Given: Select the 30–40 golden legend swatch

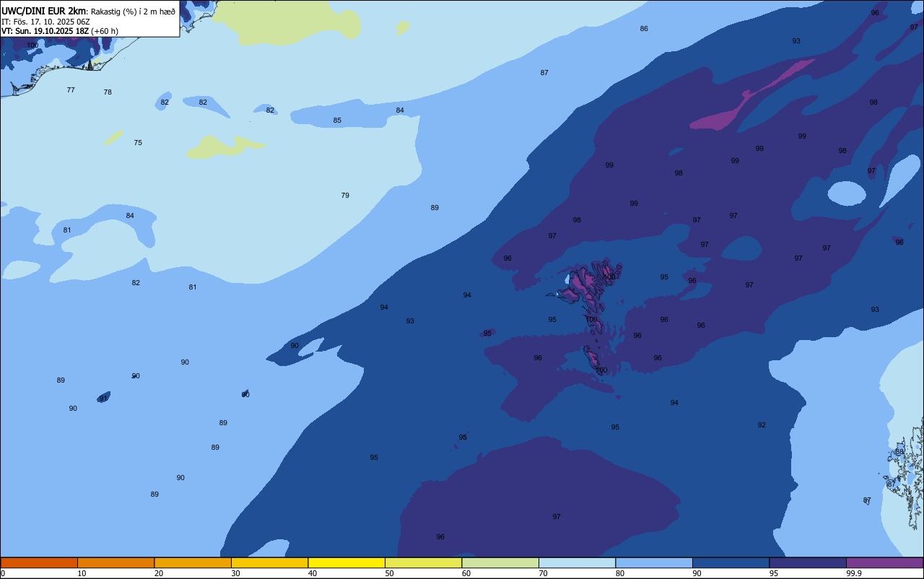Looking at the screenshot, I should 269,562.
